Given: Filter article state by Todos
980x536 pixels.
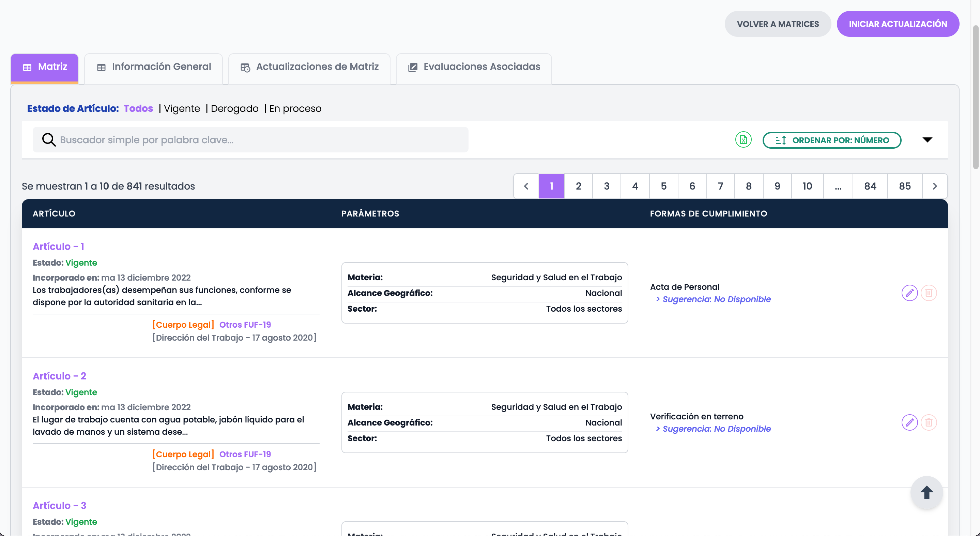Looking at the screenshot, I should pos(138,108).
